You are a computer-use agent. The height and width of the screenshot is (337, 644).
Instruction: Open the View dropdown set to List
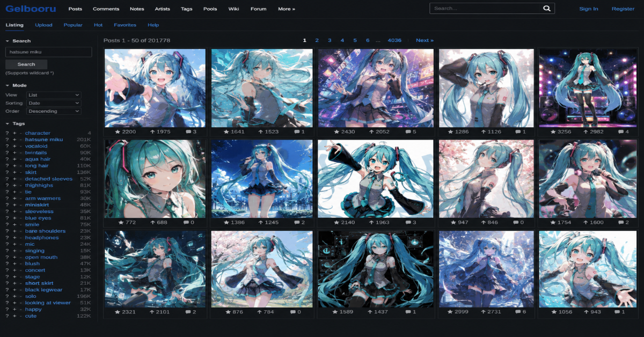(x=54, y=94)
